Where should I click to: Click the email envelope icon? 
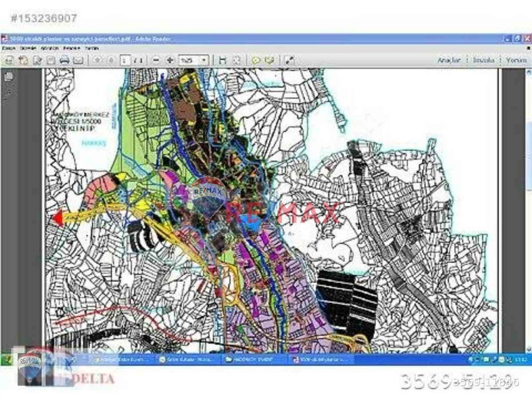tap(78, 60)
